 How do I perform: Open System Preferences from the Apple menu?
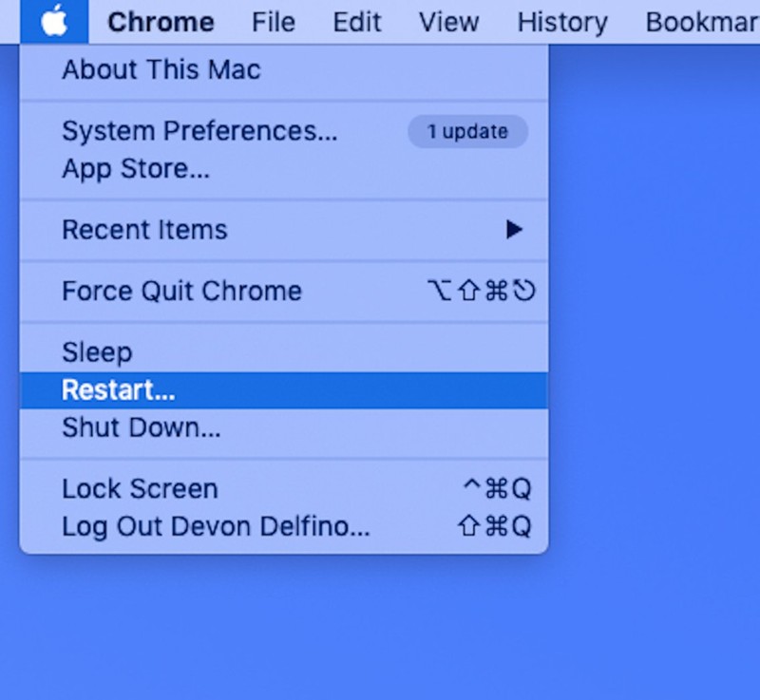199,131
